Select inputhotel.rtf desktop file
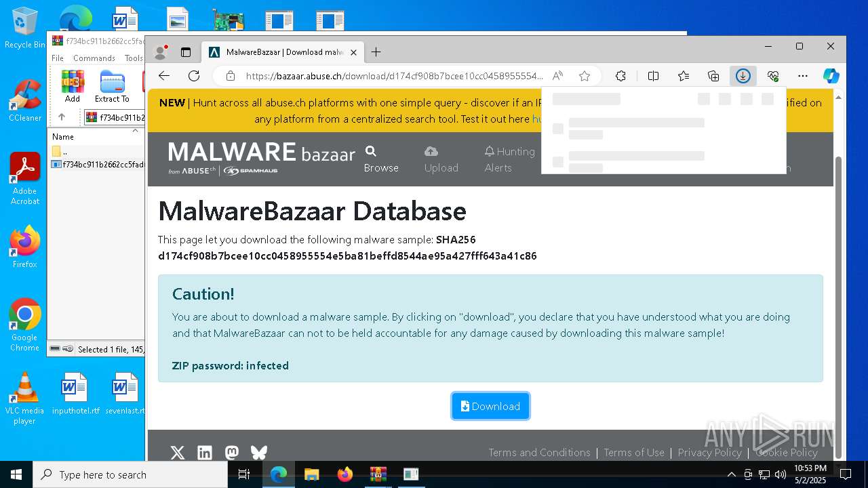Viewport: 868px width, 488px height. click(75, 393)
